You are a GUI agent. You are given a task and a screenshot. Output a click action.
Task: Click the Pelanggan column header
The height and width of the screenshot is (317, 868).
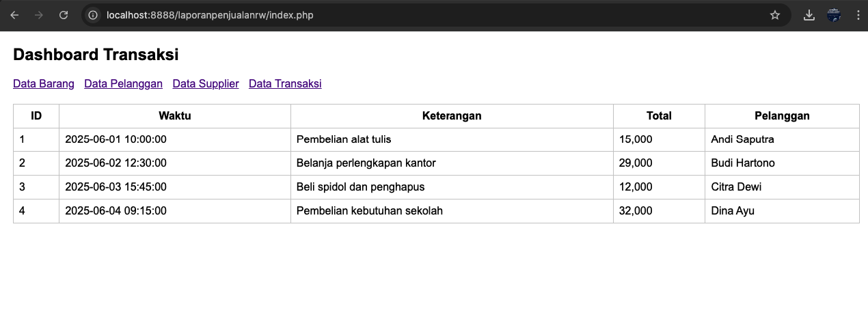tap(782, 116)
